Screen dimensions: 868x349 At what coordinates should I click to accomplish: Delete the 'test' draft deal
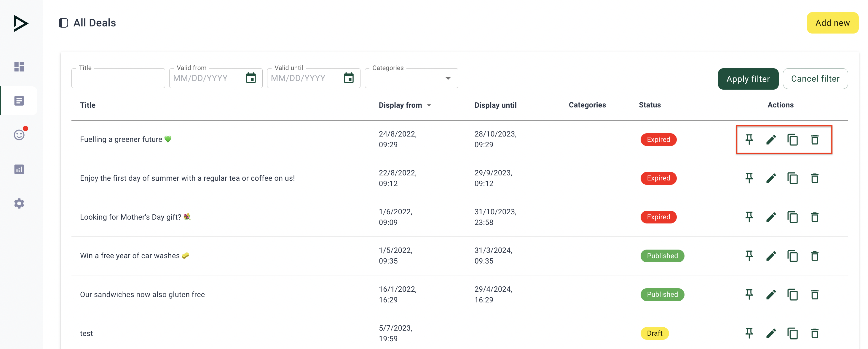coord(814,333)
